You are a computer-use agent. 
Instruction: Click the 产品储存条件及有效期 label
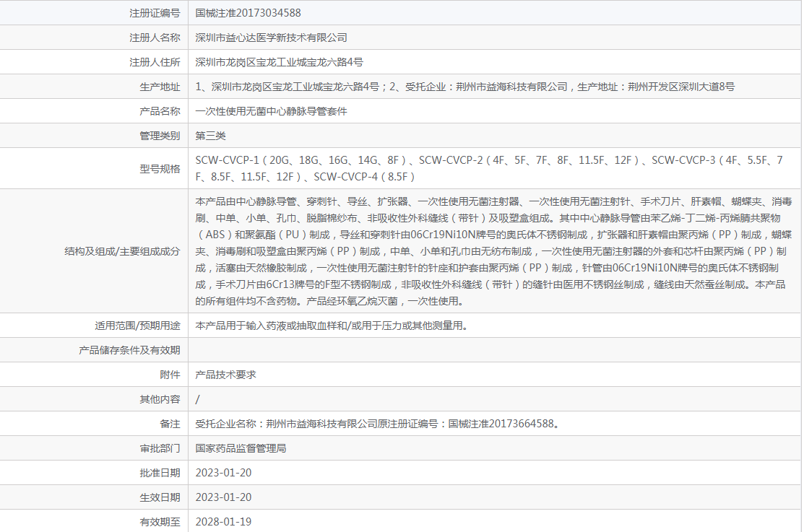pos(129,350)
